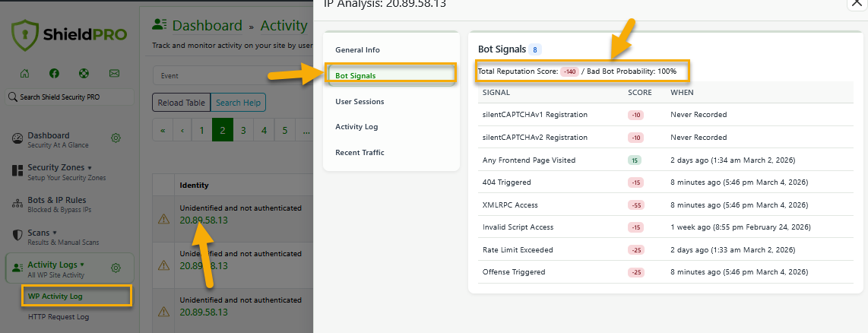Click the Search Help button
Image resolution: width=868 pixels, height=333 pixels.
(x=238, y=103)
